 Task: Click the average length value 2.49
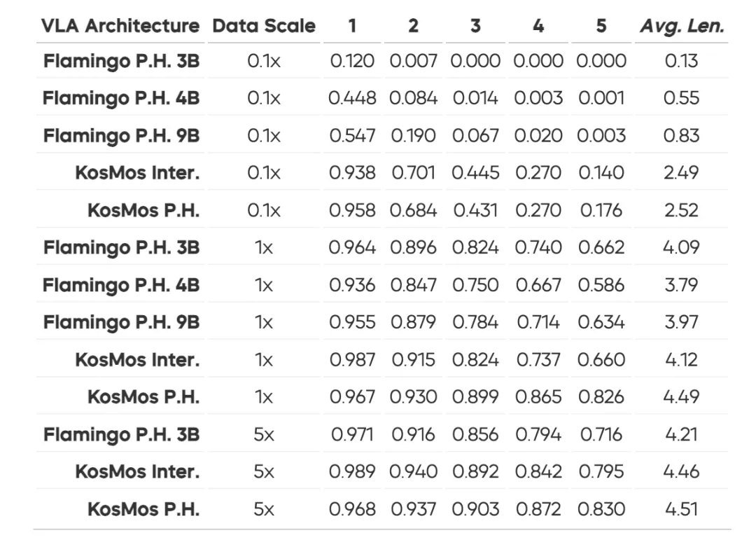pyautogui.click(x=681, y=172)
